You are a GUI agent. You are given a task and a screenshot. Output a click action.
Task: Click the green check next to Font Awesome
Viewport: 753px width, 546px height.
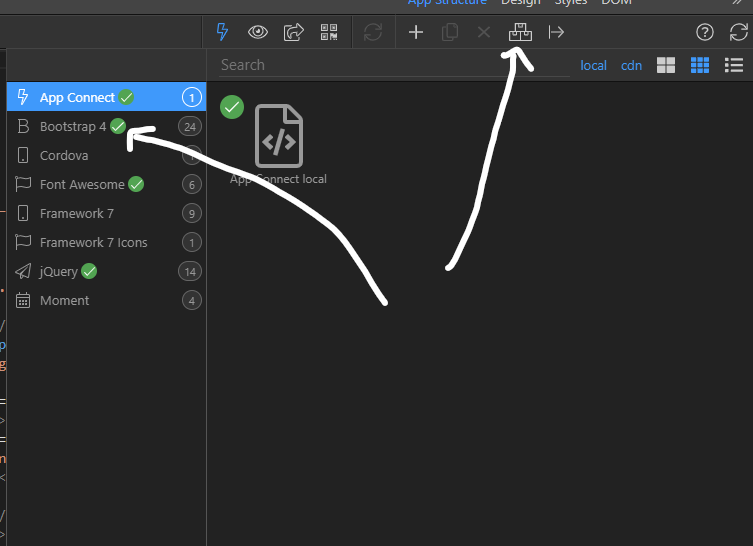(x=136, y=184)
